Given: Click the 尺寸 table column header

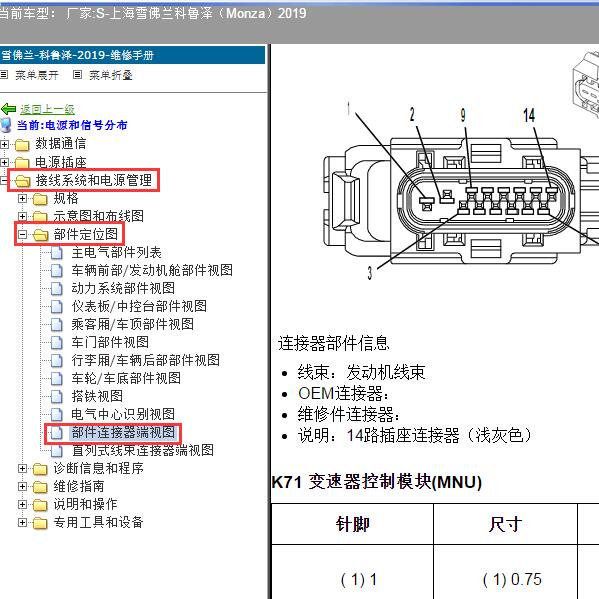Looking at the screenshot, I should coord(505,524).
